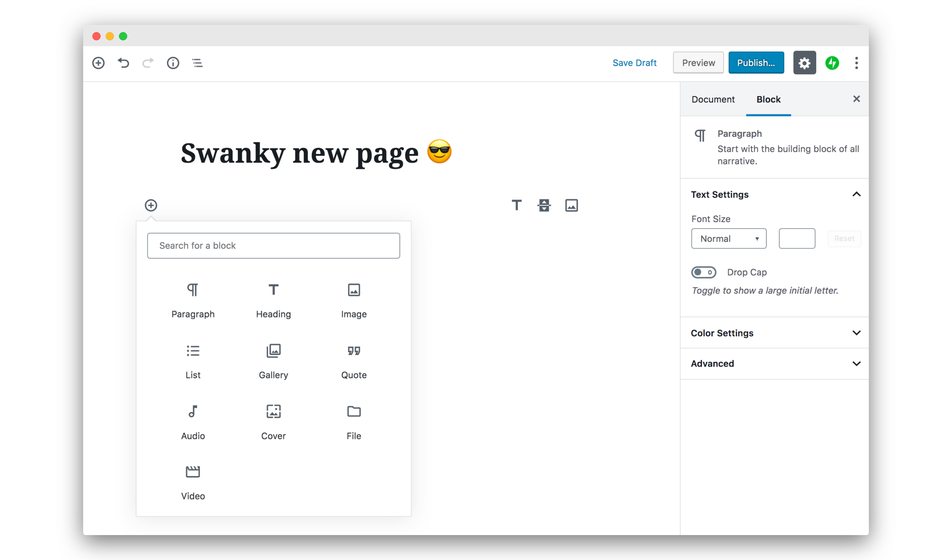
Task: Click the Publish… button
Action: pos(756,62)
